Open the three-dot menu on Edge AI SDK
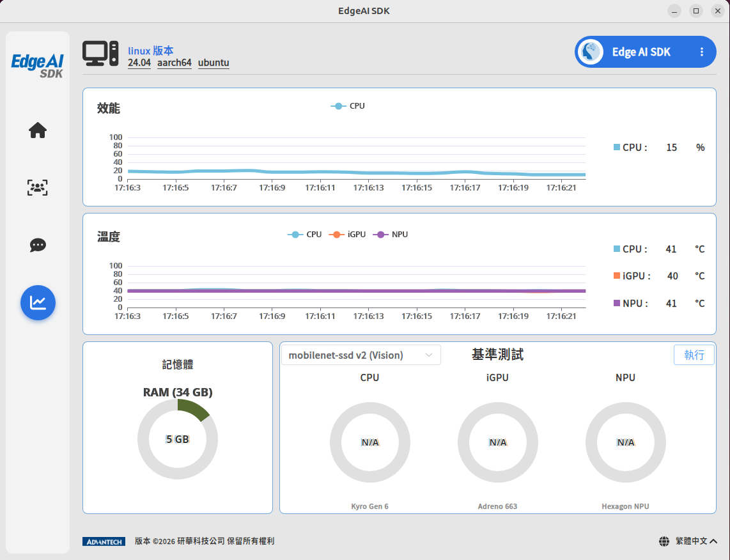Screen dimensions: 730x560 (x=702, y=52)
